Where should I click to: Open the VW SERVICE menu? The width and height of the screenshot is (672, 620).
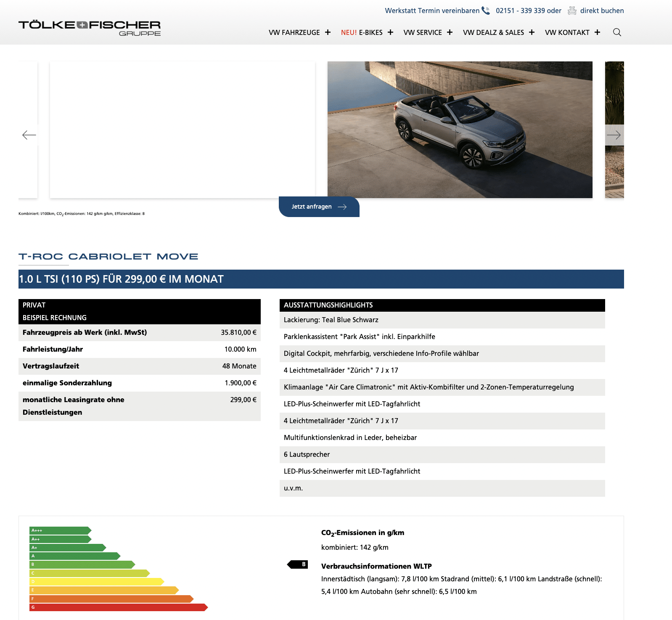[423, 32]
